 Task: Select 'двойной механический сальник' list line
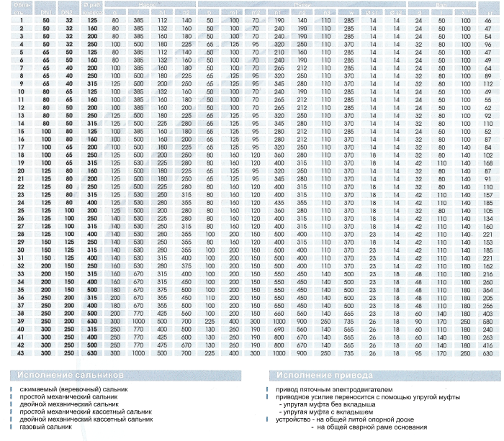tap(69, 404)
